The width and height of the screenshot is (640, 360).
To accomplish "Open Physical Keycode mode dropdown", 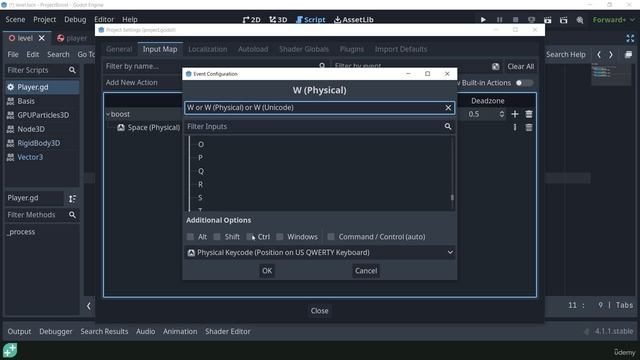I will tap(320, 253).
